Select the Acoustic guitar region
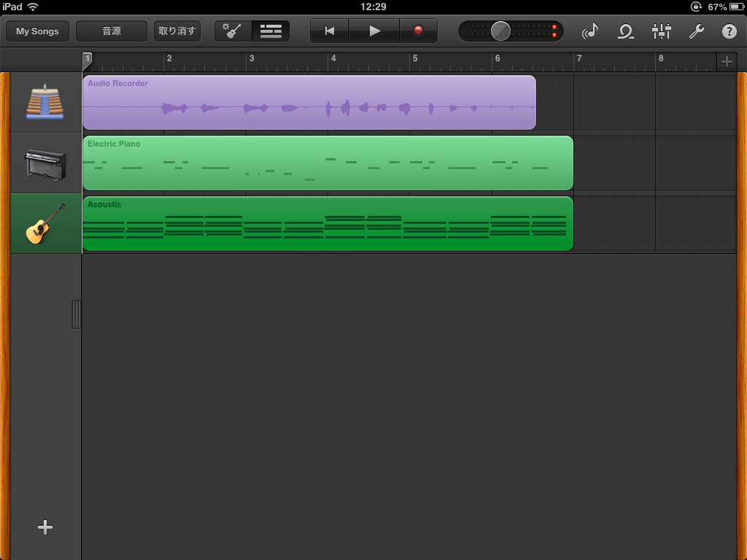Image resolution: width=747 pixels, height=560 pixels. [328, 223]
